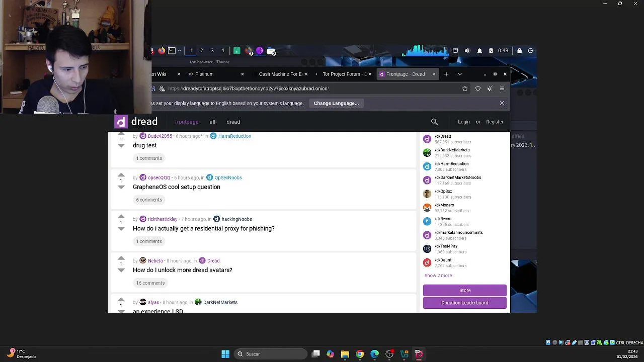The width and height of the screenshot is (644, 362).
Task: Open the browser hamburger application menu
Action: pyautogui.click(x=502, y=88)
